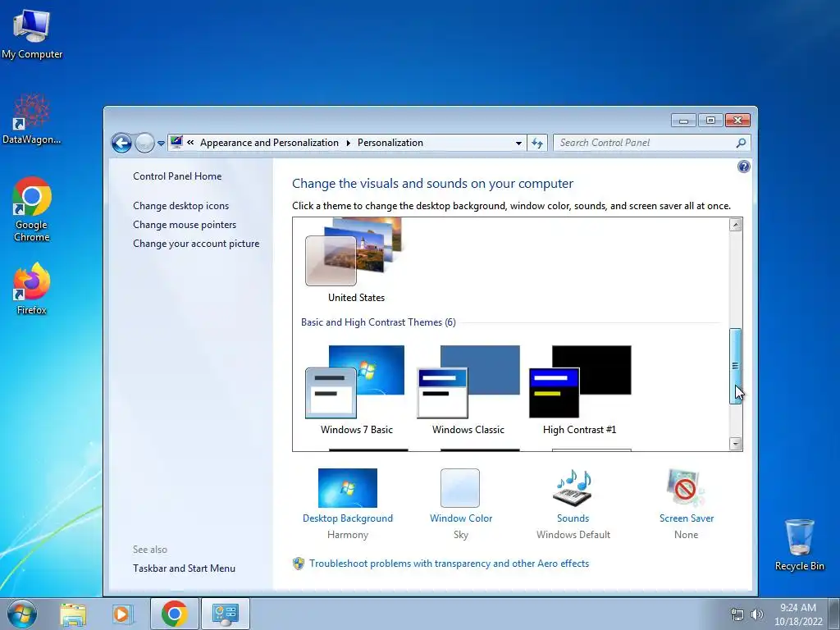The height and width of the screenshot is (630, 840).
Task: Click the Screen Saver link text
Action: click(687, 518)
